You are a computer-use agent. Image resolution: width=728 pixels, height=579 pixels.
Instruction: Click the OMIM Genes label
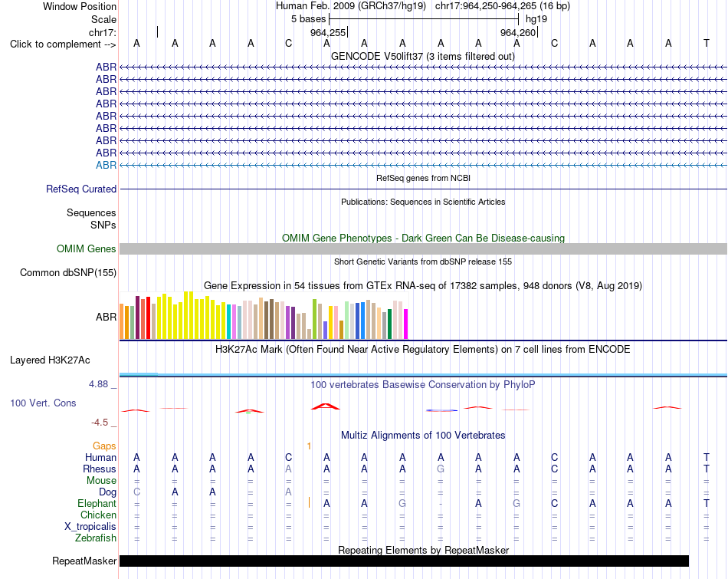pos(86,248)
